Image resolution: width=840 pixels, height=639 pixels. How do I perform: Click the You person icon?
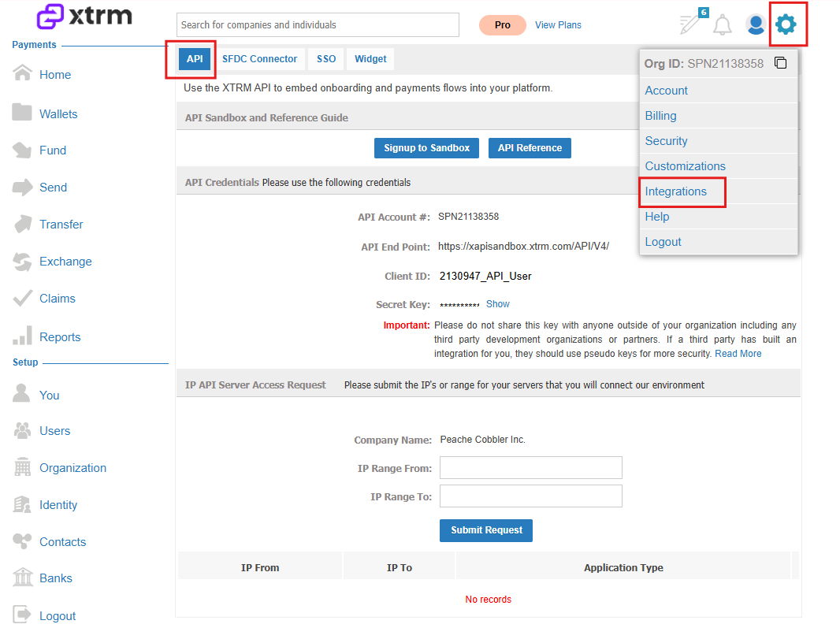21,393
